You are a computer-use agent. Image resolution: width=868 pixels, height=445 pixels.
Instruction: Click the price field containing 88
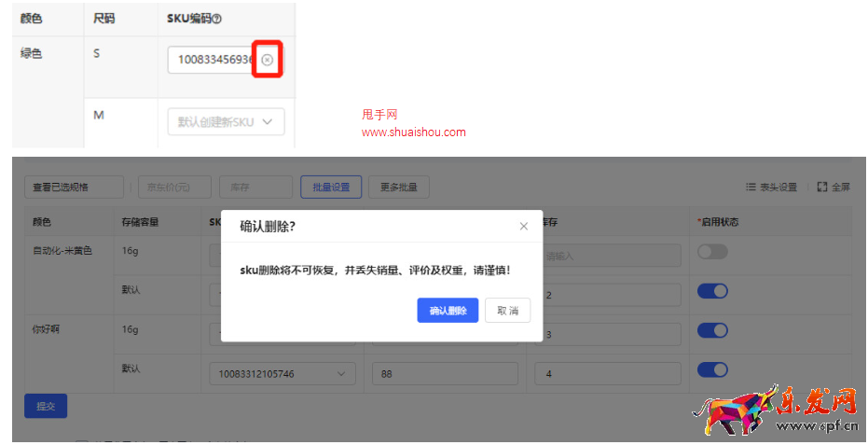click(445, 374)
